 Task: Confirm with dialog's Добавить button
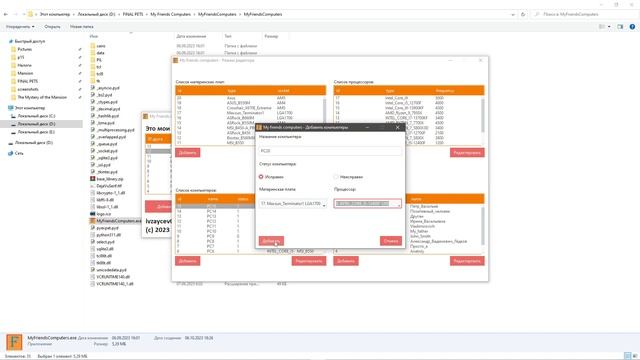271,241
